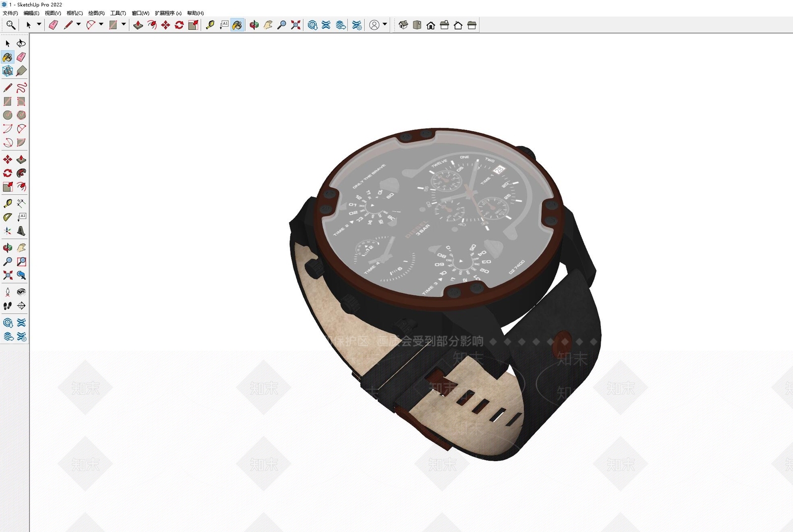Pick the Tape Measure tool in top toolbar

[210, 25]
